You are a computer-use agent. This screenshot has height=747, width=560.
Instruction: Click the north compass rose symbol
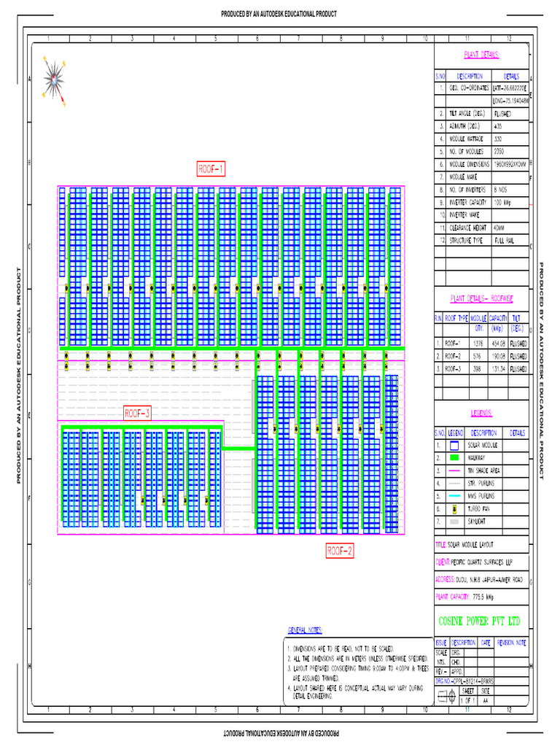[54, 80]
